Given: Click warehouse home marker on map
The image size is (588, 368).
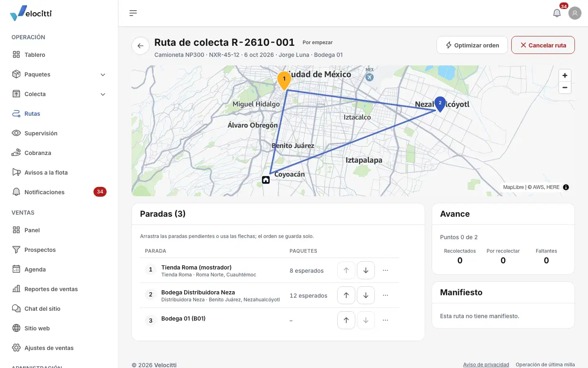Looking at the screenshot, I should 266,180.
